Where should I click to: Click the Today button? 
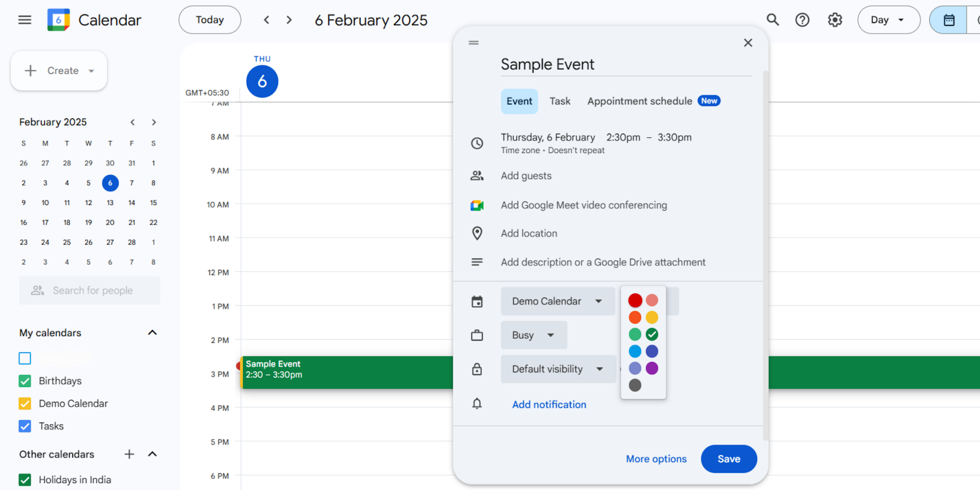tap(209, 20)
